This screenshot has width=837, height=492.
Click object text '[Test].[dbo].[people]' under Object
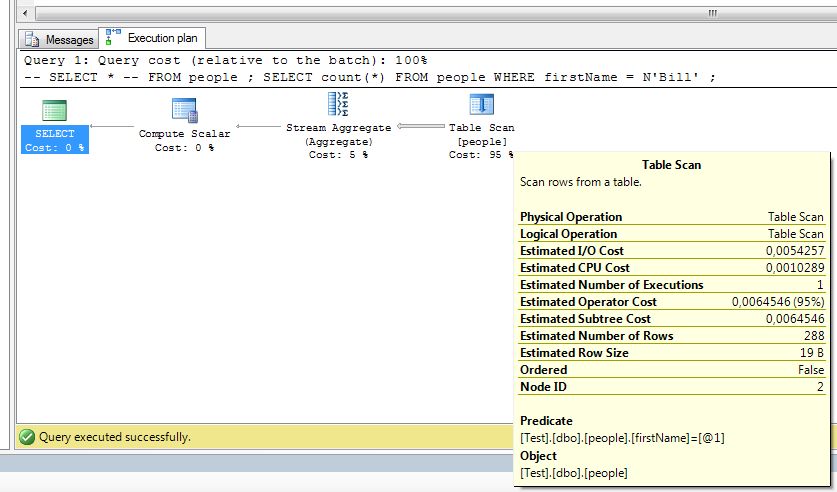point(574,473)
